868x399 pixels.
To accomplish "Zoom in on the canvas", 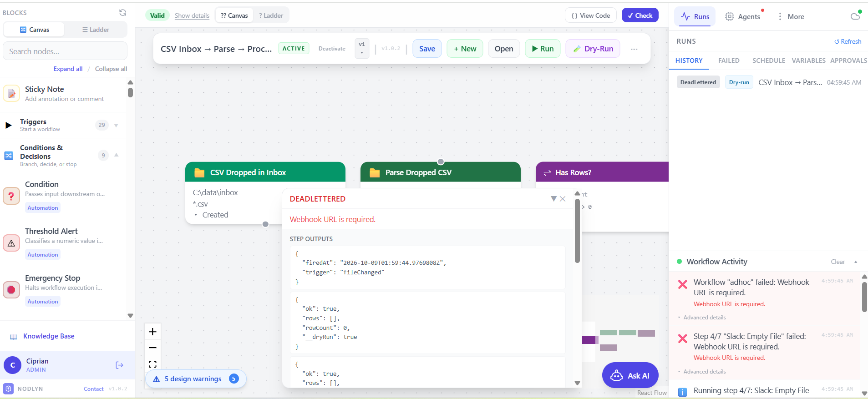I will click(152, 332).
